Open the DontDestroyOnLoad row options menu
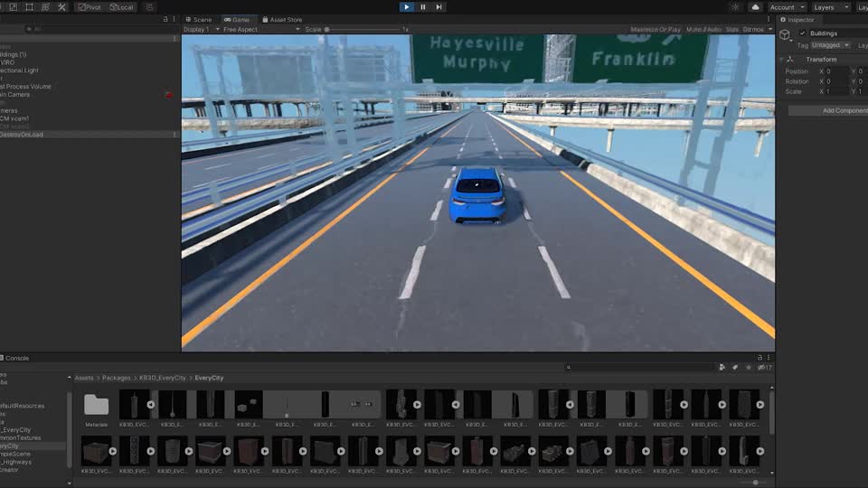 point(175,135)
